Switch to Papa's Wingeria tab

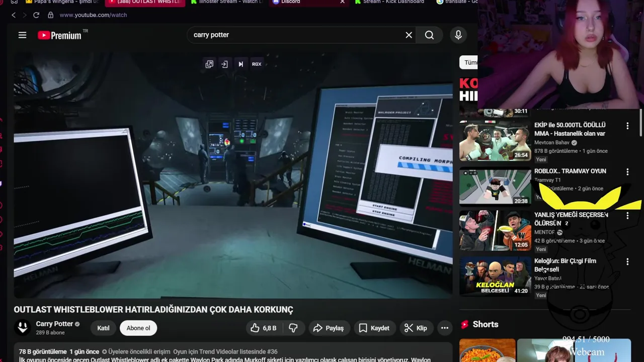62,2
